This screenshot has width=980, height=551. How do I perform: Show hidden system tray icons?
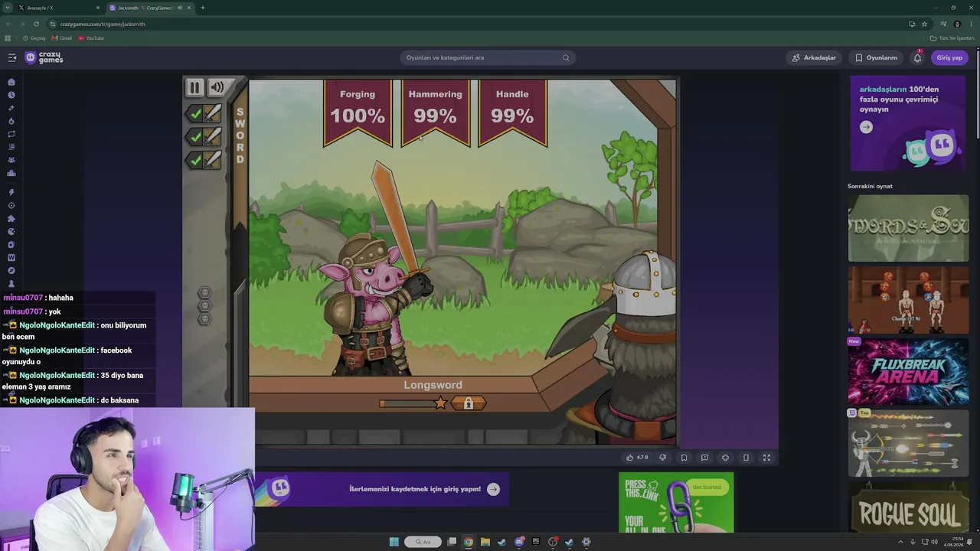[901, 542]
